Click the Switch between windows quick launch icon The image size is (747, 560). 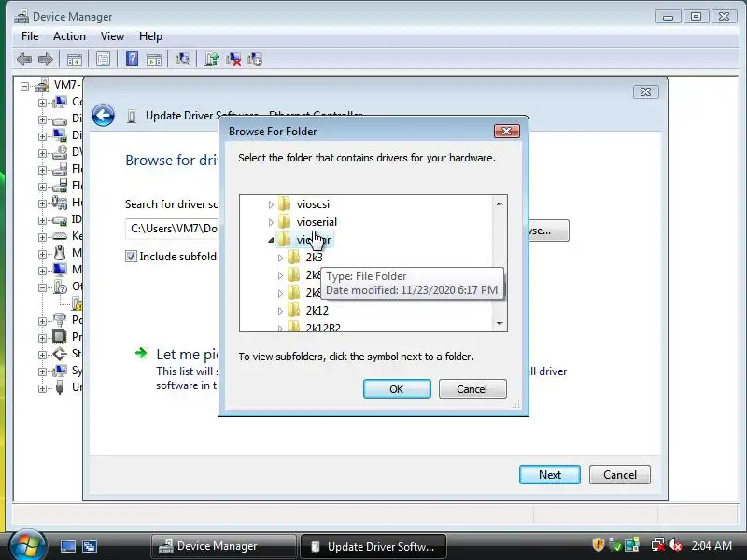(90, 546)
